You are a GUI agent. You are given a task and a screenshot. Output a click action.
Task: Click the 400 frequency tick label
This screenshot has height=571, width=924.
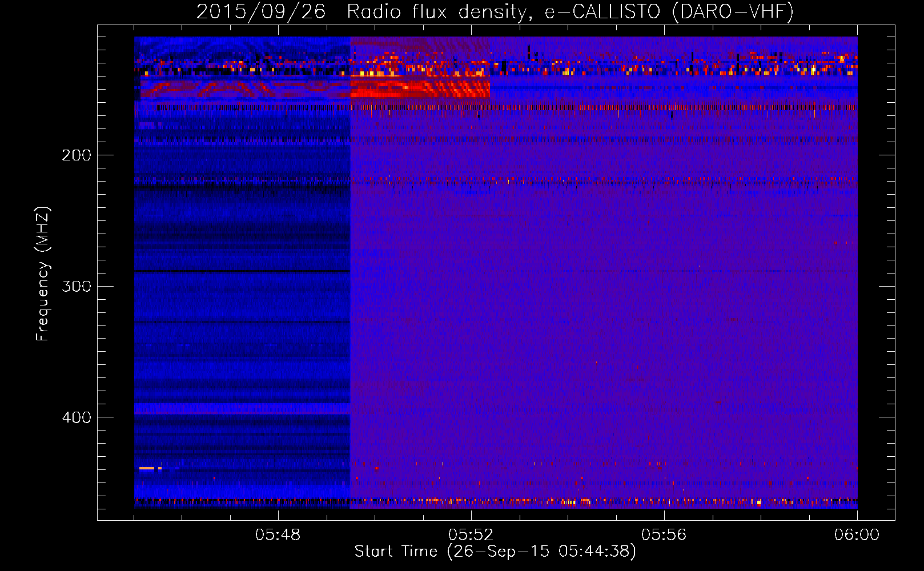pos(77,417)
